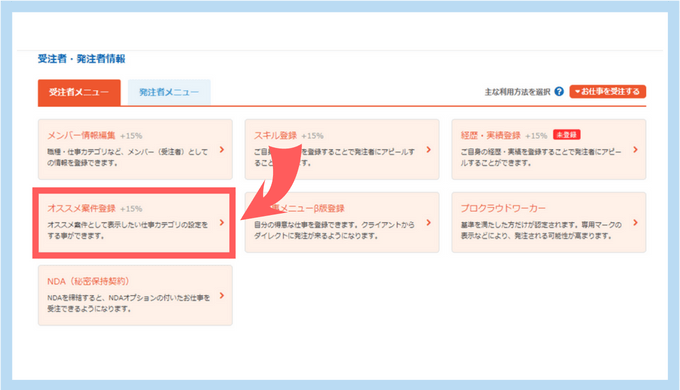Open the メンバー情報編集 card title
The image size is (680, 390).
[81, 135]
